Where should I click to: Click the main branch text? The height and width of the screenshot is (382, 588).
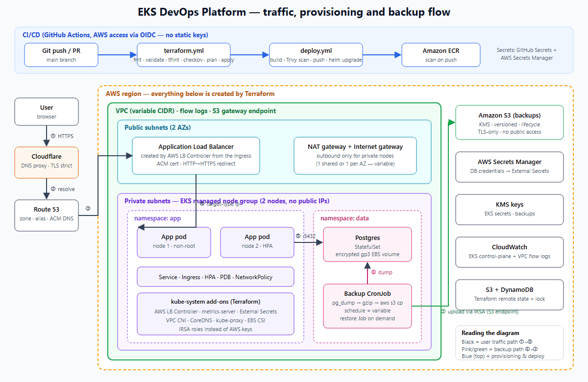[61, 60]
